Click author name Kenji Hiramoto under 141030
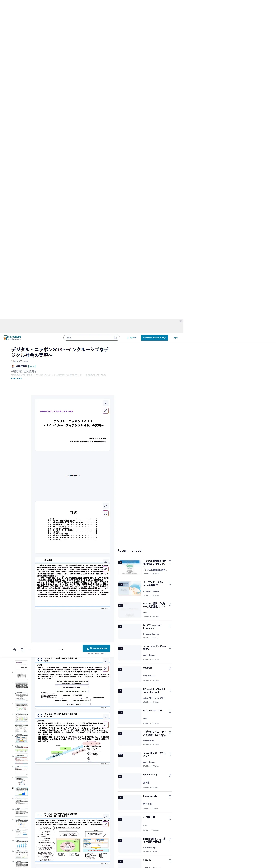 click(149, 655)
